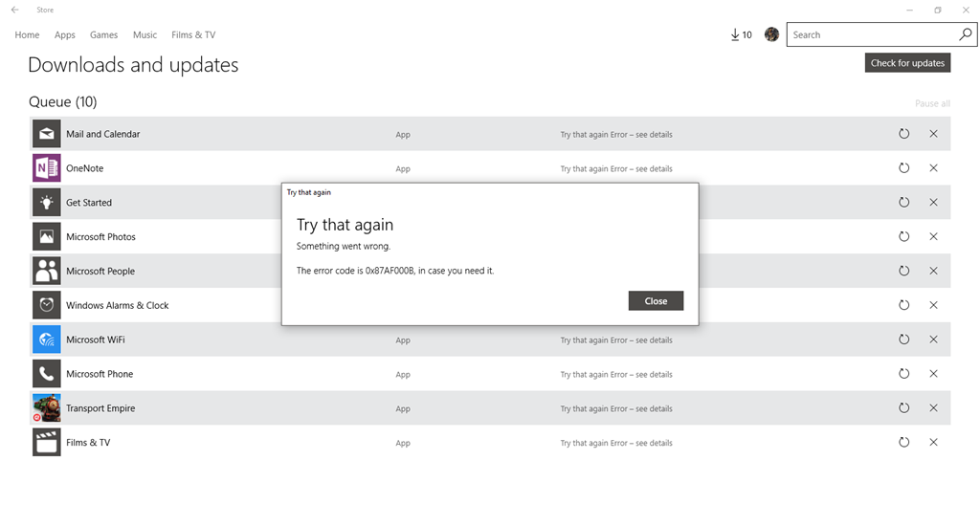The width and height of the screenshot is (980, 526).
Task: Open the user account avatar
Action: (772, 35)
